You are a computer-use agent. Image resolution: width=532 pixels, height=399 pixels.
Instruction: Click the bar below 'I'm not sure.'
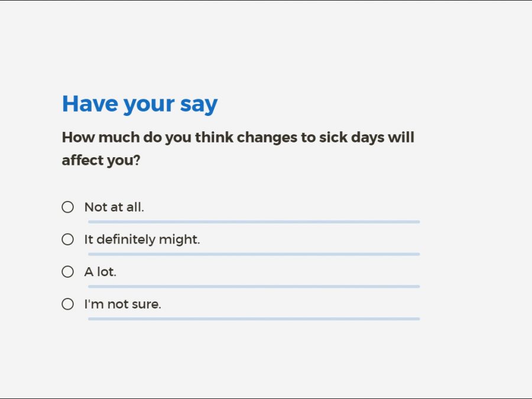coord(254,319)
